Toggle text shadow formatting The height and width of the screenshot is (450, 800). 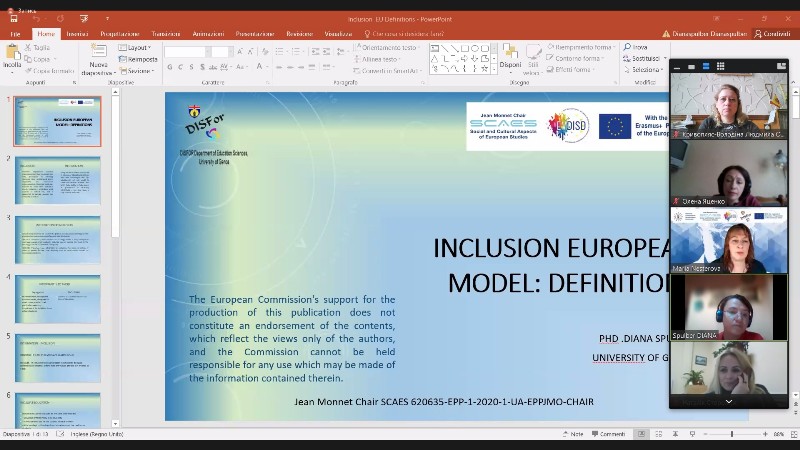pyautogui.click(x=202, y=67)
